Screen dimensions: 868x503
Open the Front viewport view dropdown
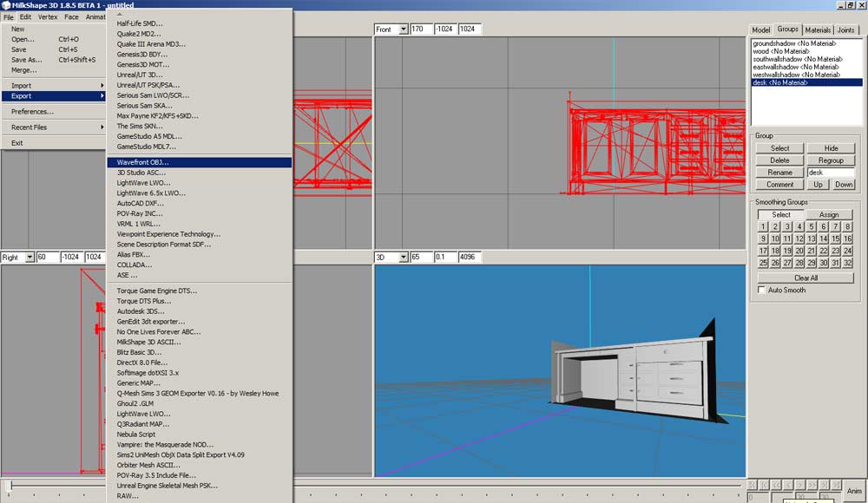[x=403, y=29]
